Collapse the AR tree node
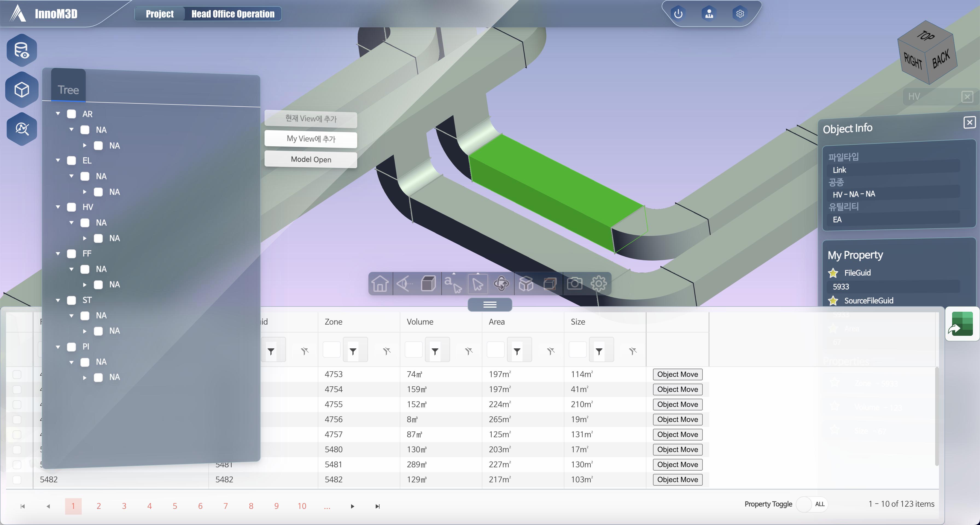The image size is (980, 525). point(58,114)
